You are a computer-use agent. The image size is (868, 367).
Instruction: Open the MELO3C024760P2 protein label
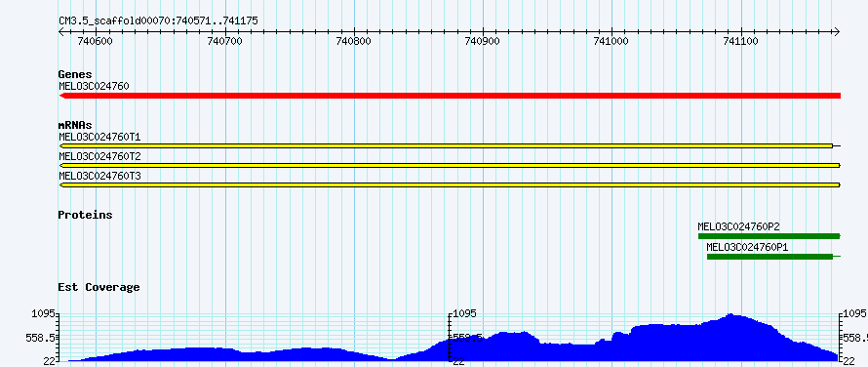pyautogui.click(x=739, y=226)
